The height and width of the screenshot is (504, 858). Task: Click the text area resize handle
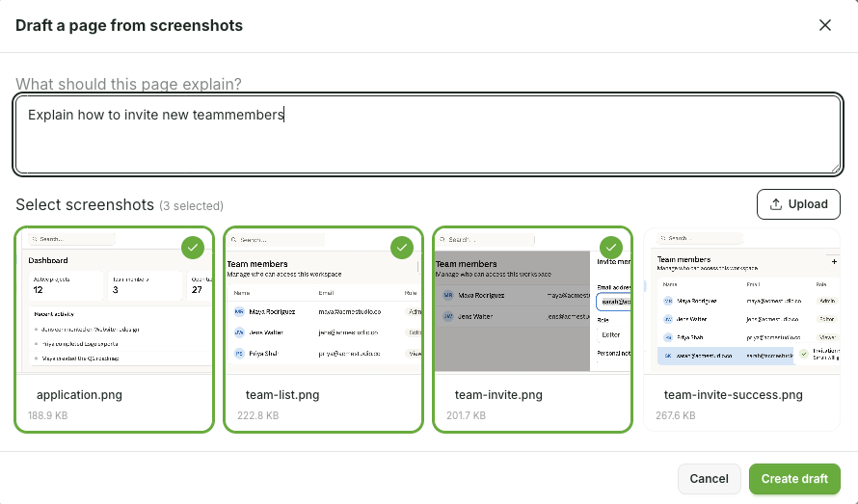(x=835, y=169)
